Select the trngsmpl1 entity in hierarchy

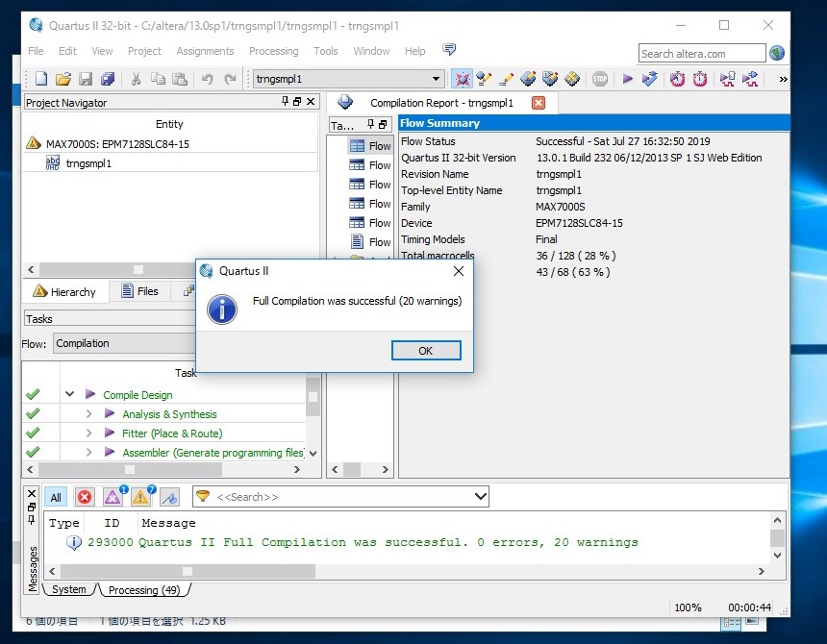88,163
